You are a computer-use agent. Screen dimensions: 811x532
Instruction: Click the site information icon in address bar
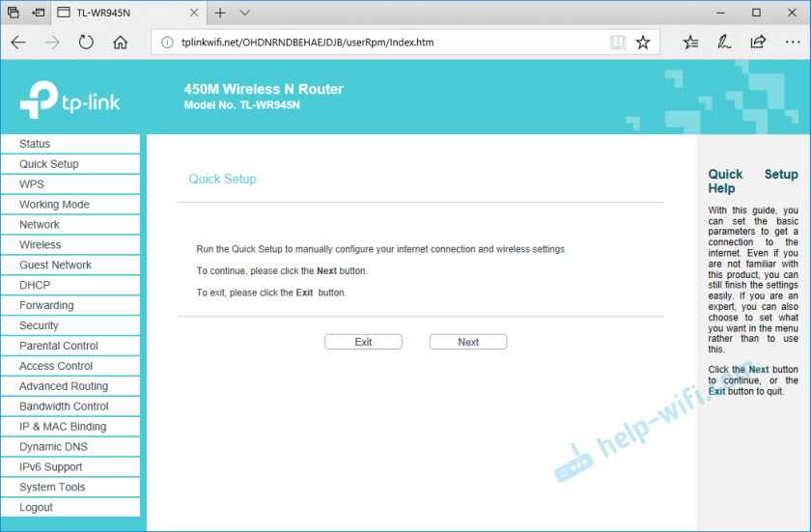click(166, 42)
